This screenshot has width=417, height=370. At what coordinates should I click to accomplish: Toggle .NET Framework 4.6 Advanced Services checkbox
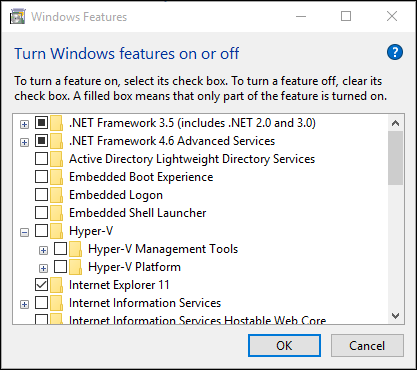41,140
